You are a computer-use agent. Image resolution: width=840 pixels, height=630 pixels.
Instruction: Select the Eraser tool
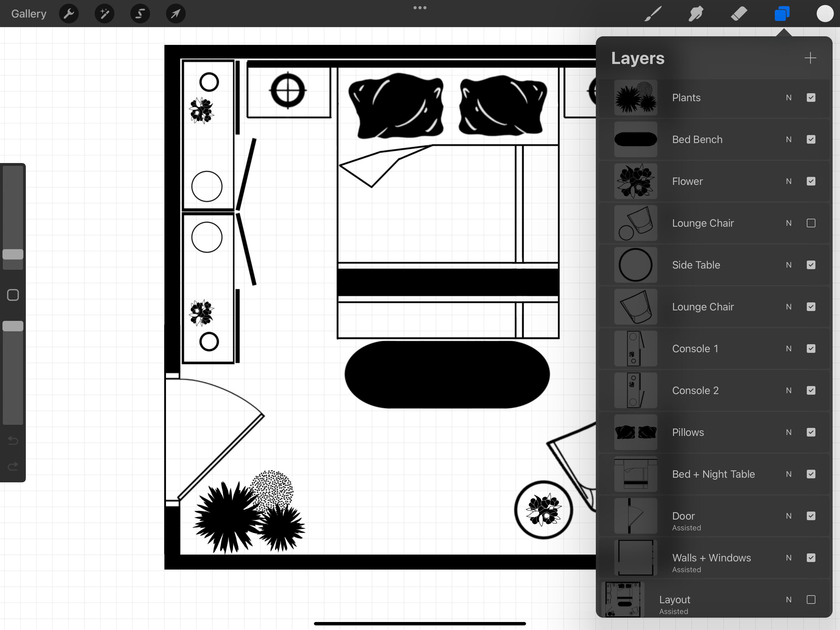tap(739, 13)
